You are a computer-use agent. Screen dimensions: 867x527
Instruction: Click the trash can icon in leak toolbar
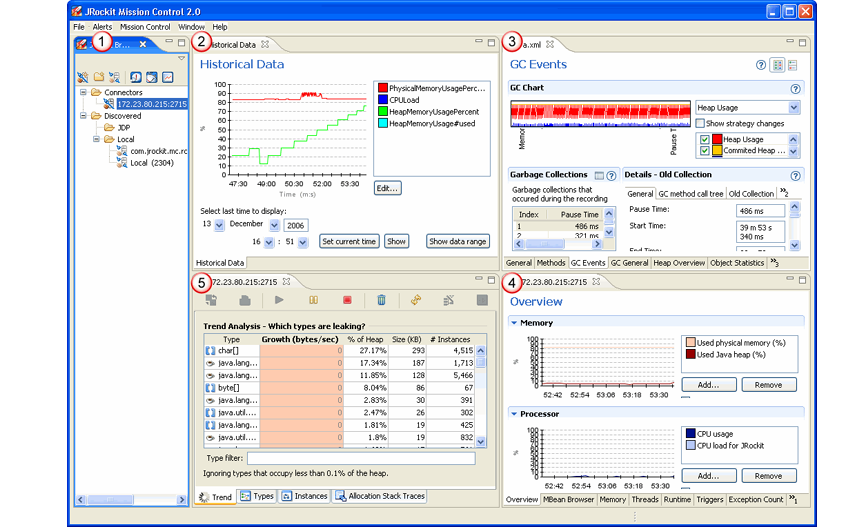tap(381, 300)
